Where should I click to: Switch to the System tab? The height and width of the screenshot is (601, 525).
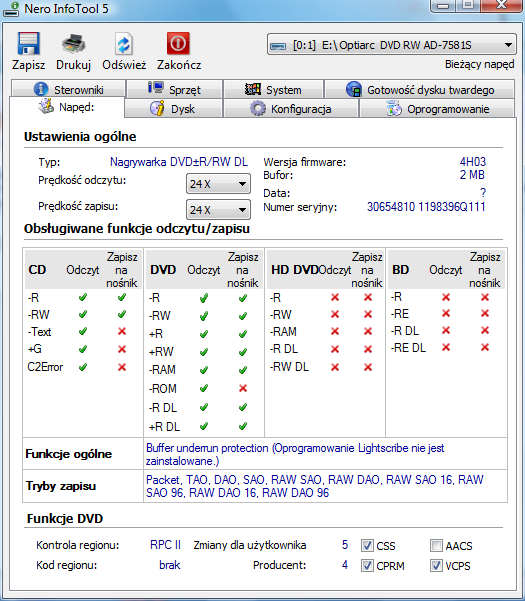[274, 89]
